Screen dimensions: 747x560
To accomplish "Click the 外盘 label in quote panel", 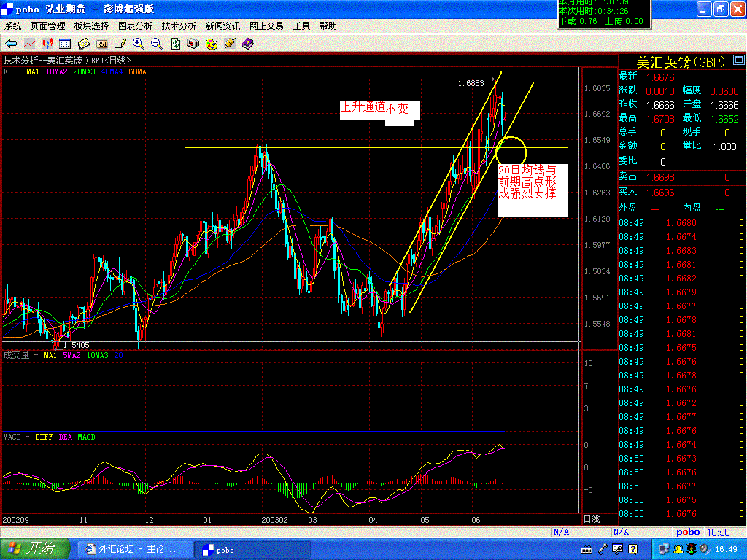I will coord(628,208).
